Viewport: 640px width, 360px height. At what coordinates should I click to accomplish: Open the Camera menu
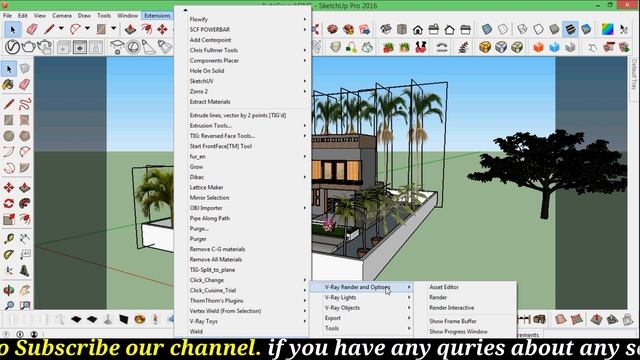click(62, 16)
